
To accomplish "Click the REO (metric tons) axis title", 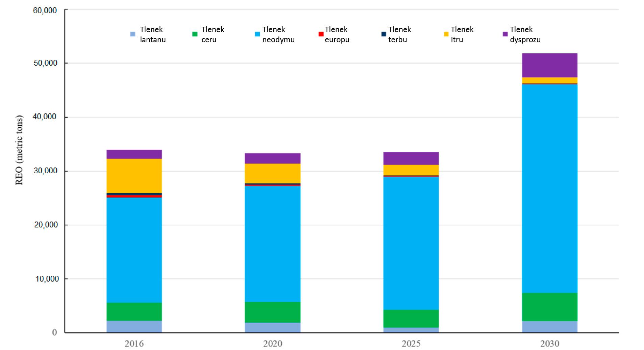I will click(x=19, y=150).
